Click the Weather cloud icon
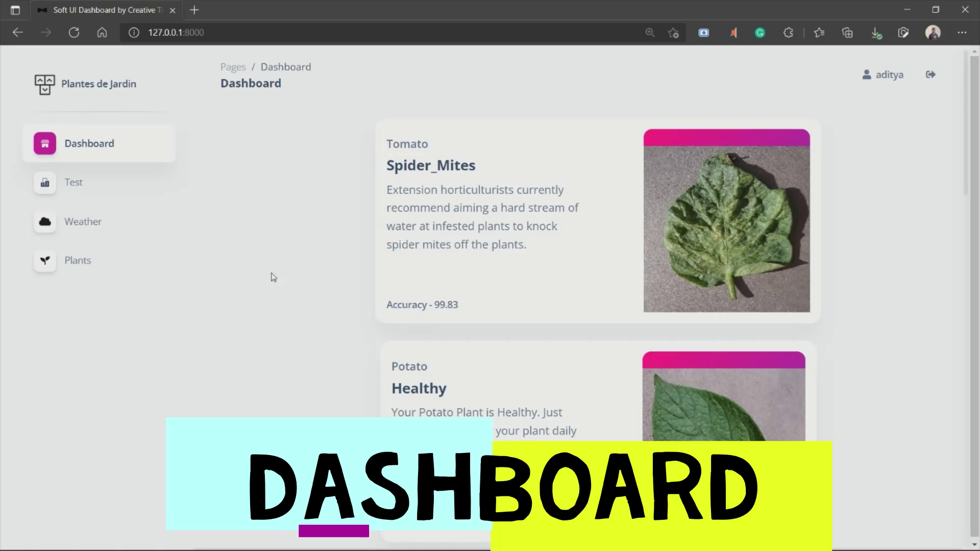Image resolution: width=980 pixels, height=551 pixels. tap(45, 221)
